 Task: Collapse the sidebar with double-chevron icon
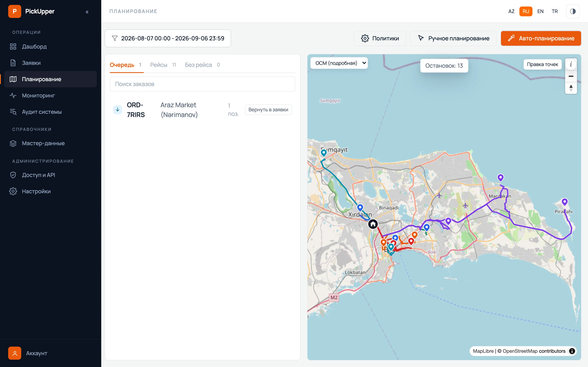(87, 12)
